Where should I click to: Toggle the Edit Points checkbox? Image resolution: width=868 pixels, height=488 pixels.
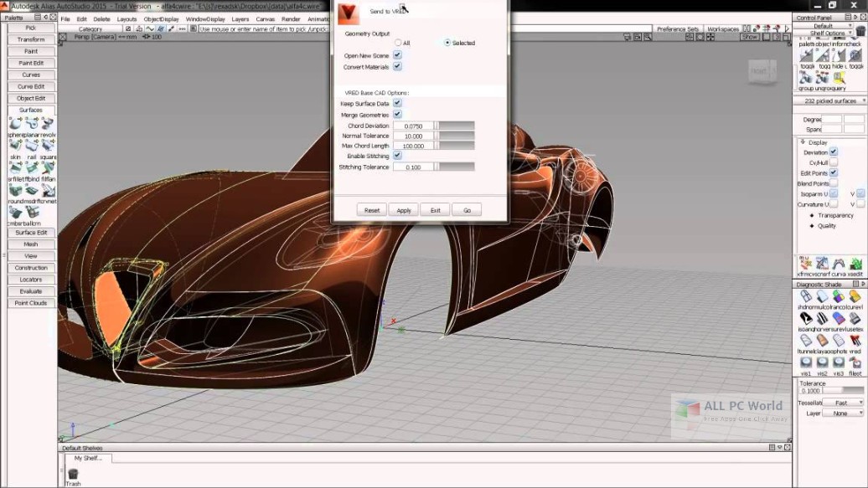tap(833, 172)
